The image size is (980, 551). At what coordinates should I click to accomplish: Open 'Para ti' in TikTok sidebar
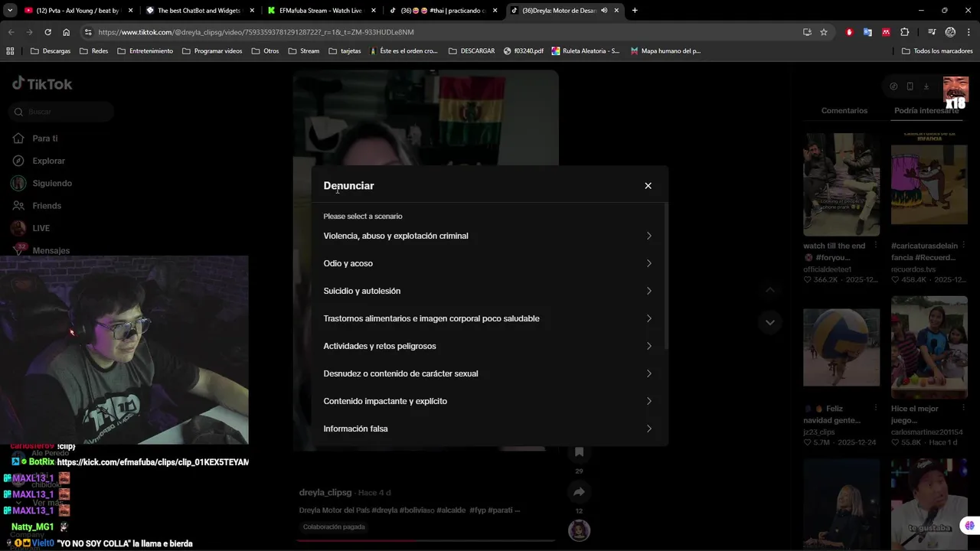pos(35,139)
